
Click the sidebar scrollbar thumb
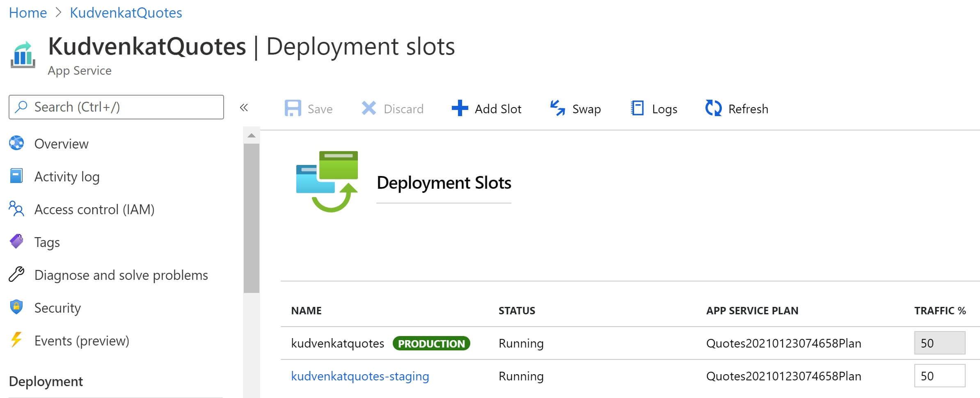point(252,218)
